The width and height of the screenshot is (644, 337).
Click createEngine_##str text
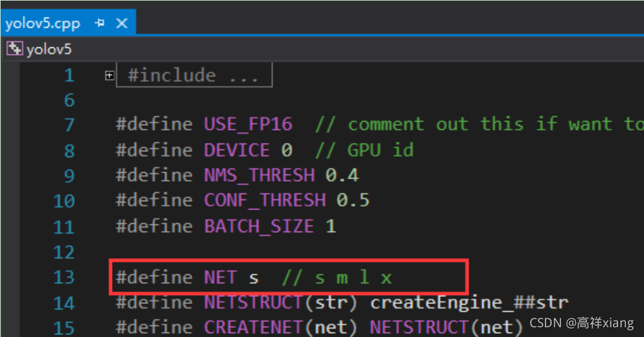469,303
